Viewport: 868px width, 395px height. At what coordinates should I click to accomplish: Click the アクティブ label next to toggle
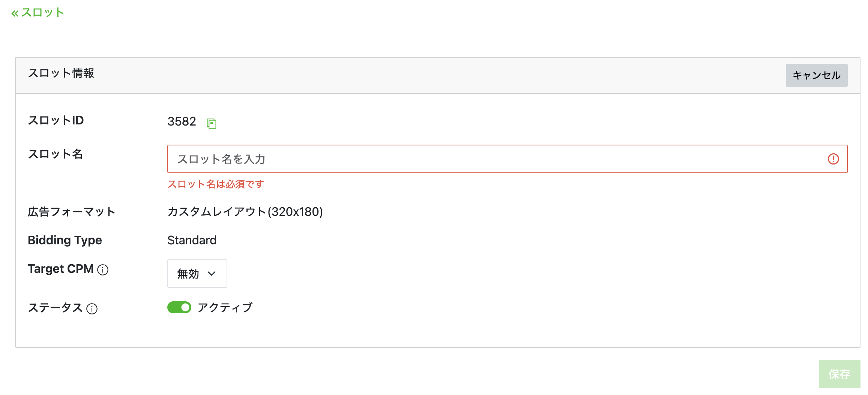click(x=225, y=308)
